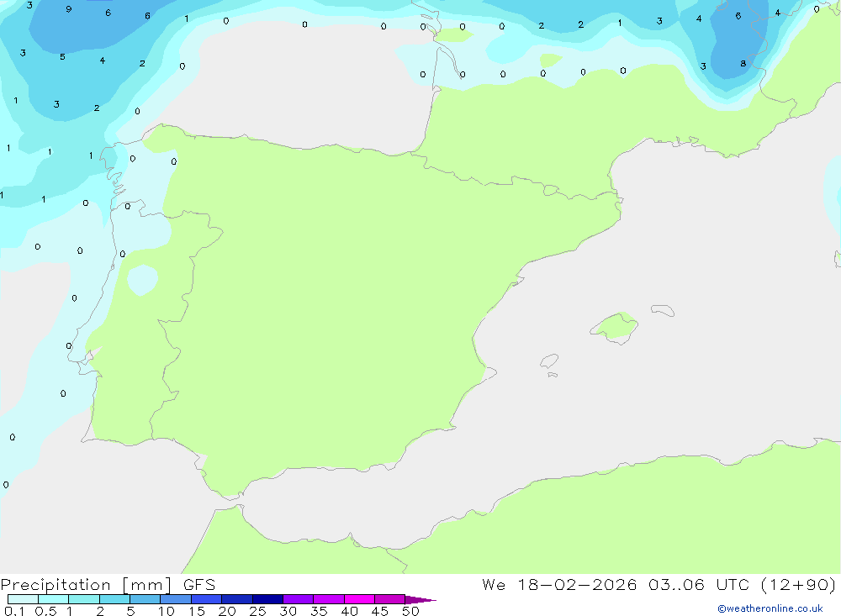841x616 pixels.
Task: Pick the 2–5 mm legend color swatch
Action: pos(114,599)
